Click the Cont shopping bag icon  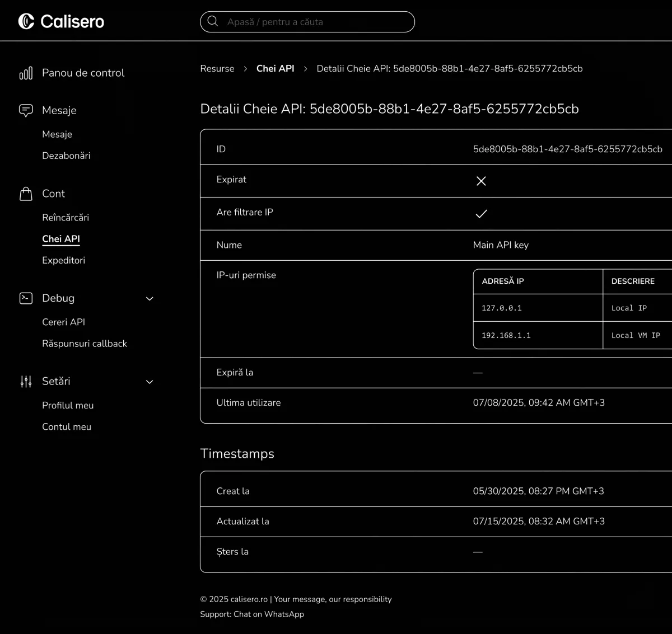(26, 194)
